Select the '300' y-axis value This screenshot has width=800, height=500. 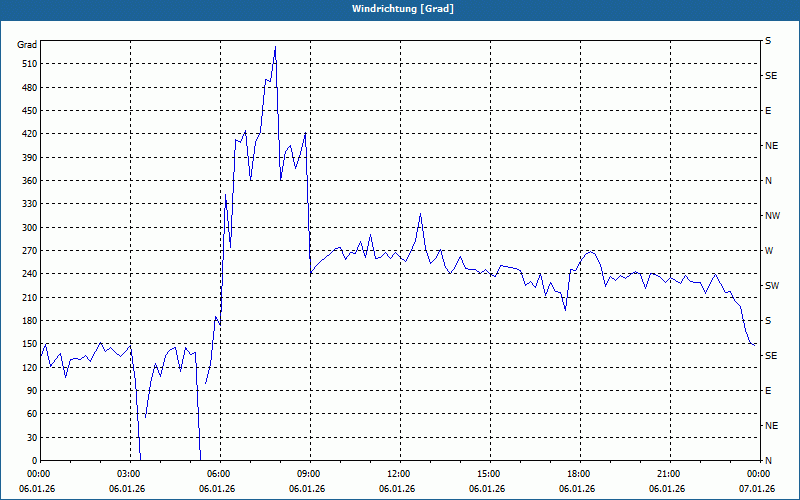pyautogui.click(x=30, y=228)
